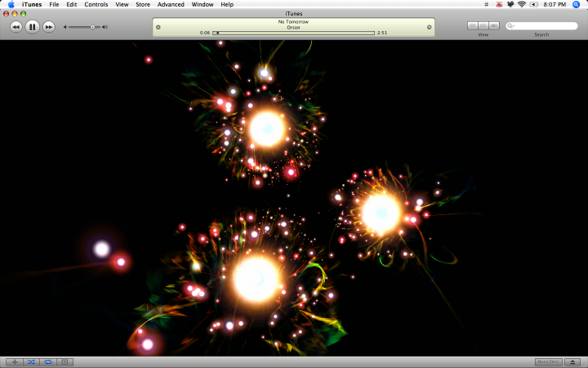Switch to the list view button
This screenshot has height=368, width=588.
pyautogui.click(x=473, y=25)
